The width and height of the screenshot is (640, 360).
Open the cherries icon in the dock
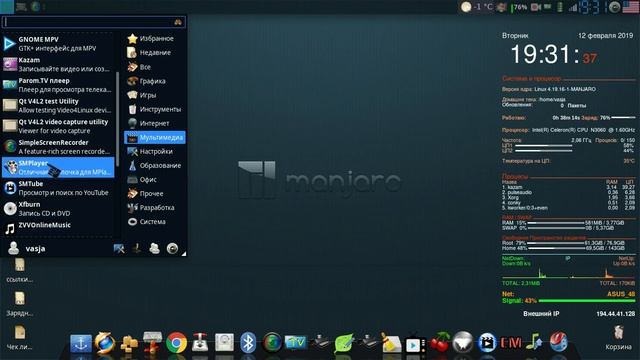[x=439, y=342]
